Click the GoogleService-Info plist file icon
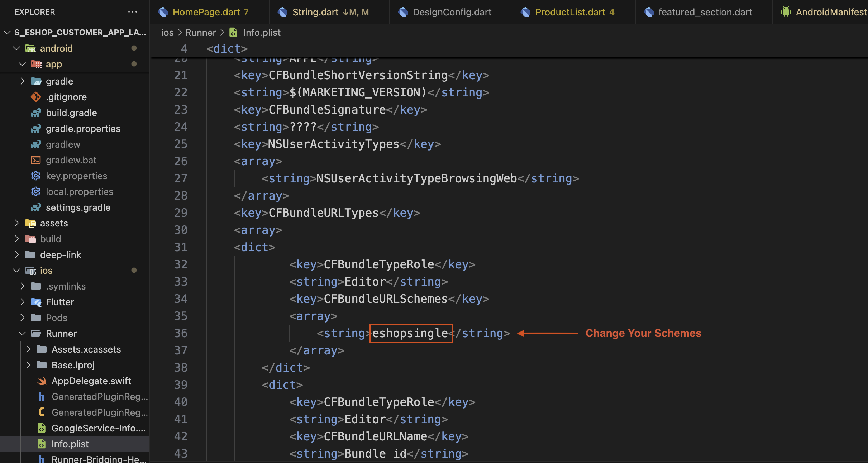The image size is (868, 463). tap(42, 428)
